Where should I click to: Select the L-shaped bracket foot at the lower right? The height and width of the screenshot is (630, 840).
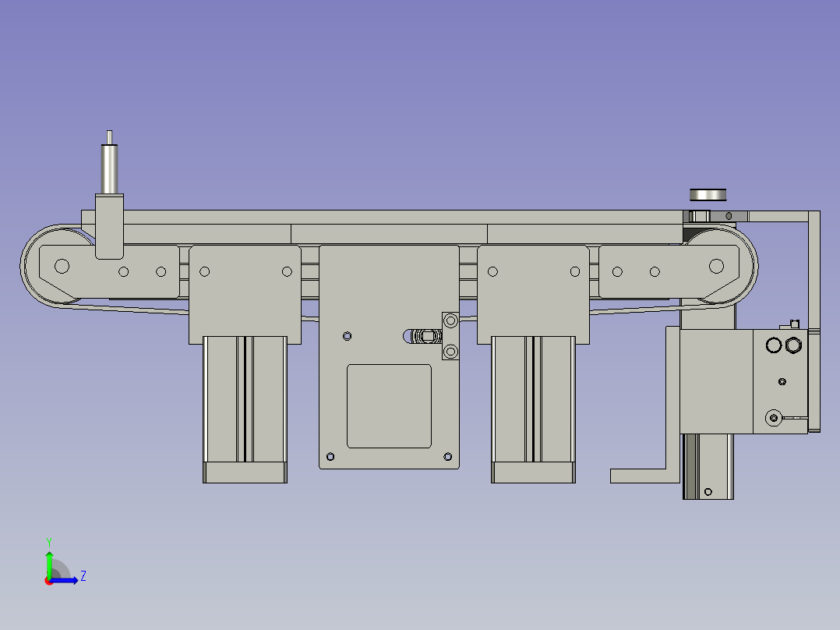pos(644,476)
